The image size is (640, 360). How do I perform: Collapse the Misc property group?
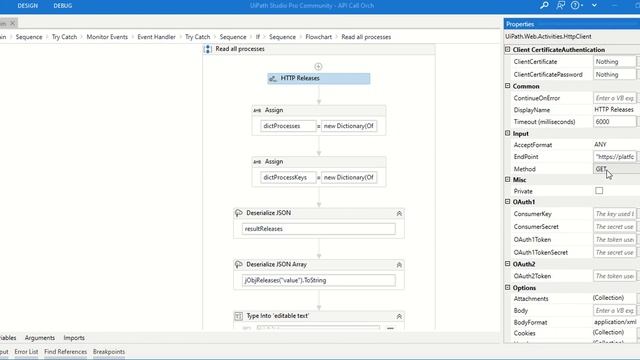pos(507,180)
